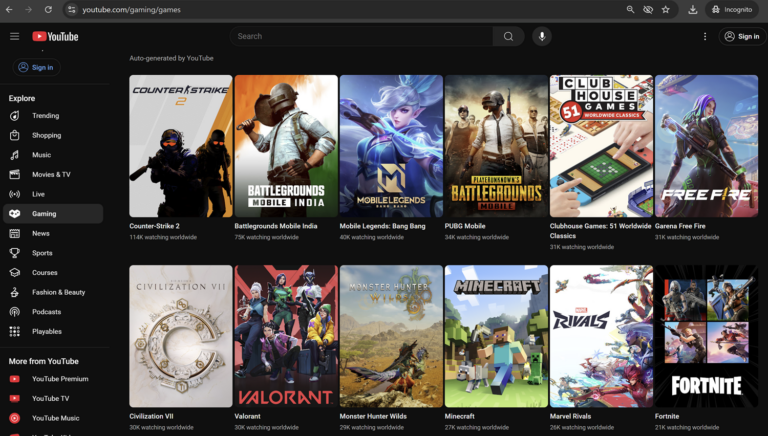Click the Movies & TV clapperboard icon

(x=15, y=174)
